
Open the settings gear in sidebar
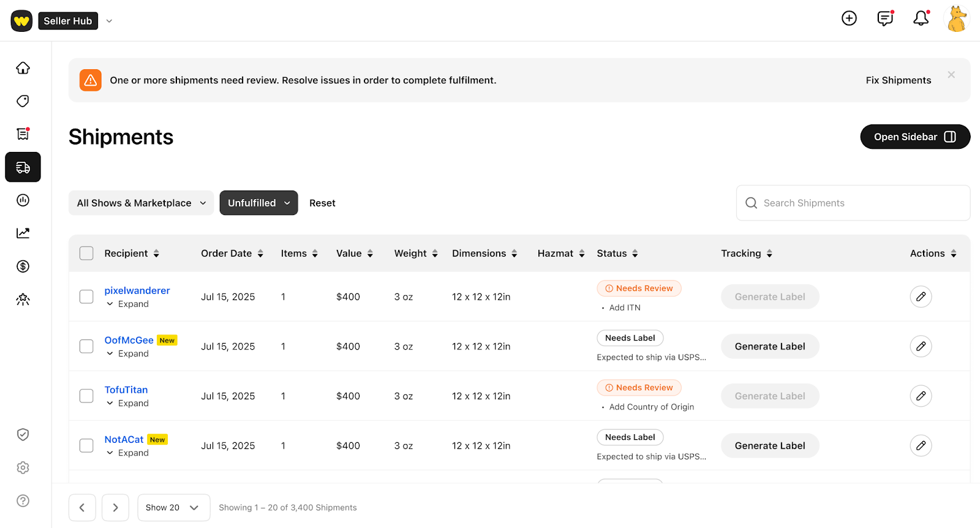click(23, 468)
